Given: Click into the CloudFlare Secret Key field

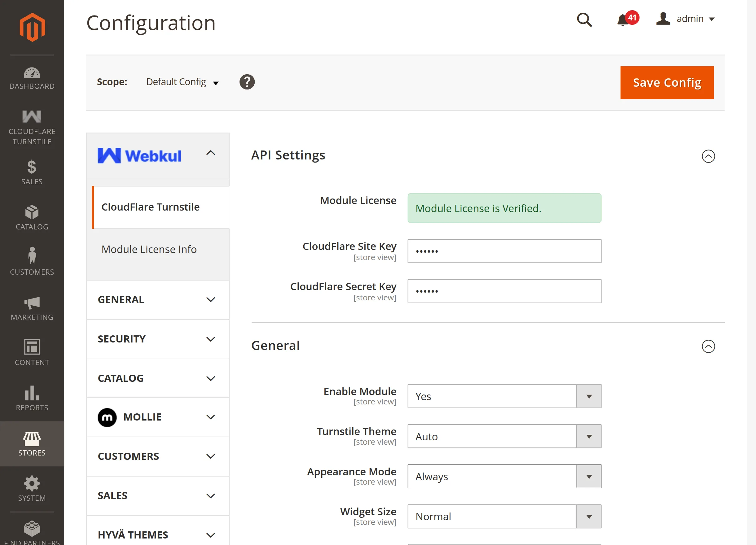Looking at the screenshot, I should pyautogui.click(x=504, y=291).
